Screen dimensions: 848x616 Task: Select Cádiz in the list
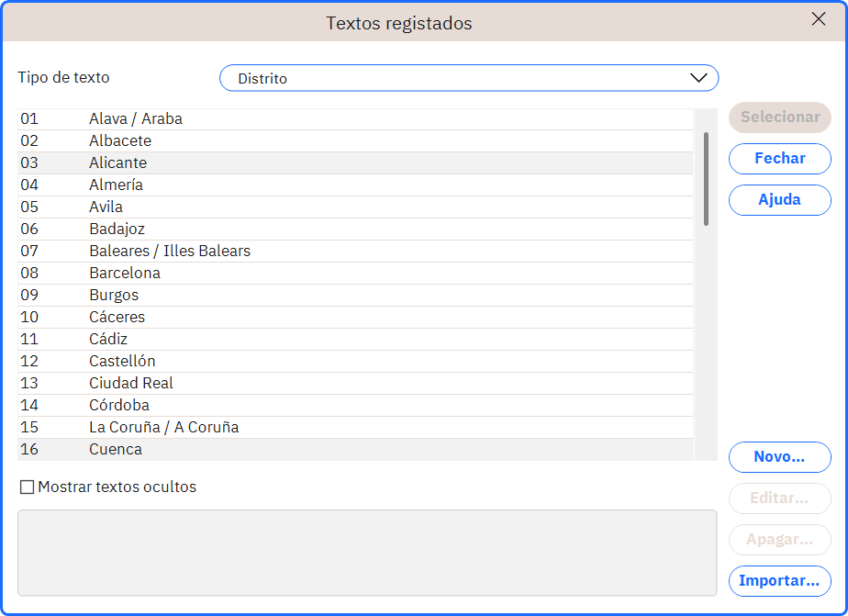point(355,339)
